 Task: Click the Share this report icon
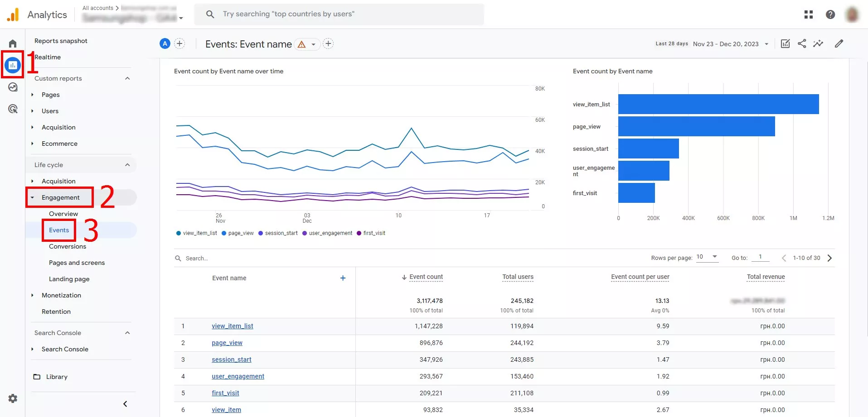[802, 43]
